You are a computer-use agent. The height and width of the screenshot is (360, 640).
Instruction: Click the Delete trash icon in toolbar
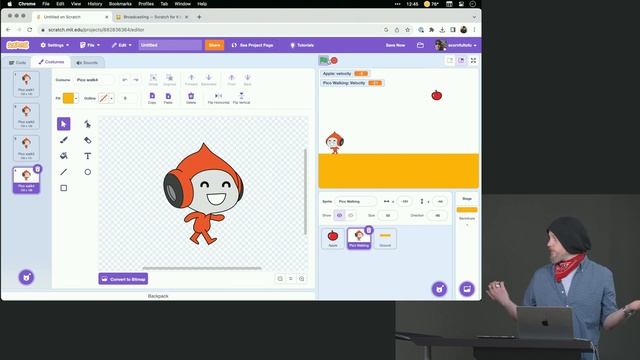pyautogui.click(x=191, y=98)
